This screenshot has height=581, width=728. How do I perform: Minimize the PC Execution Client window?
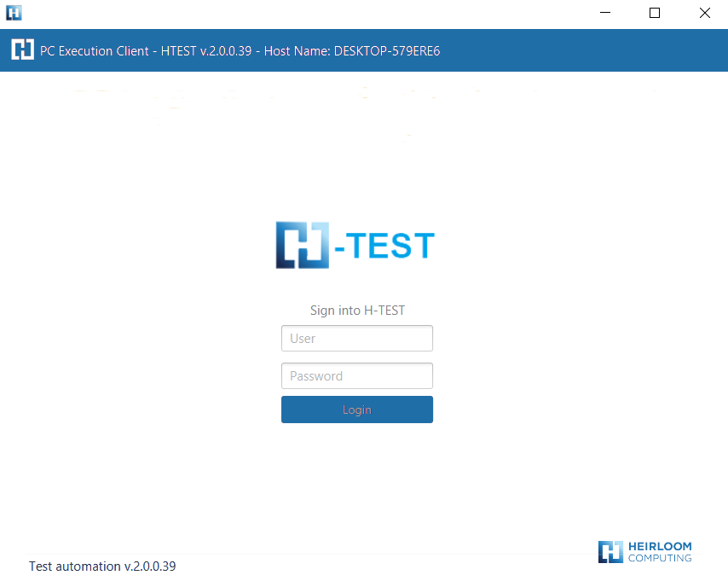[x=605, y=13]
